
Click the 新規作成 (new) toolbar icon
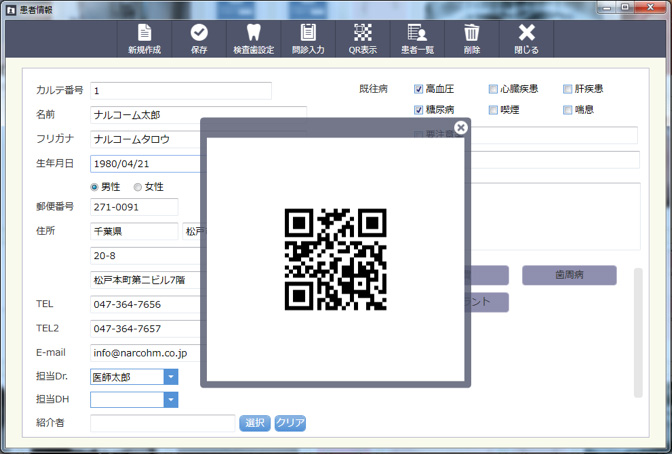tap(144, 39)
